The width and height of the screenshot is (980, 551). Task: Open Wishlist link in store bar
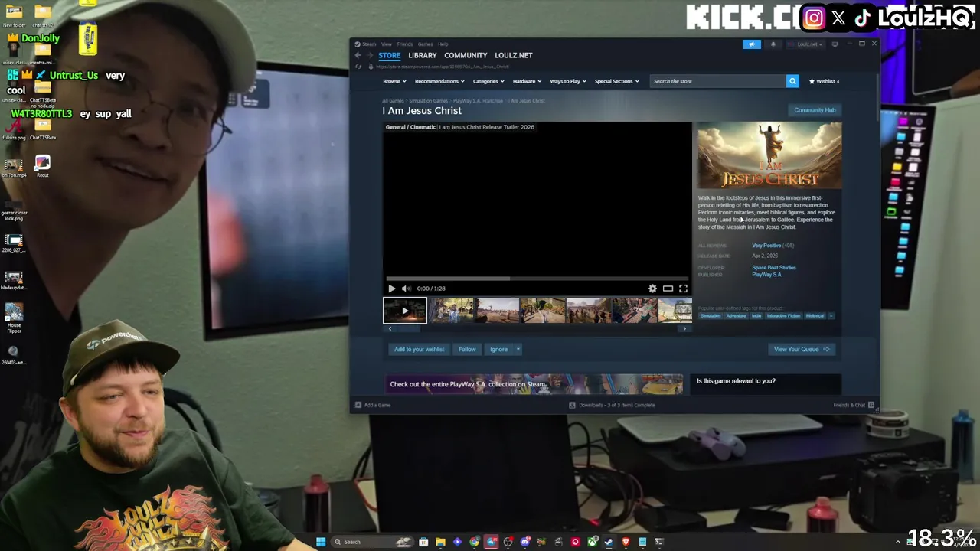coord(825,81)
